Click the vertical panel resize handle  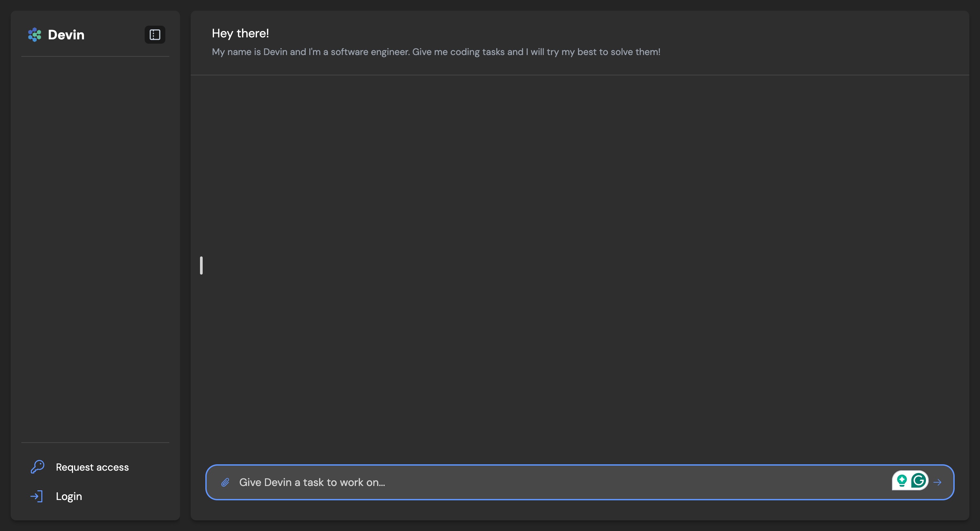pos(201,265)
